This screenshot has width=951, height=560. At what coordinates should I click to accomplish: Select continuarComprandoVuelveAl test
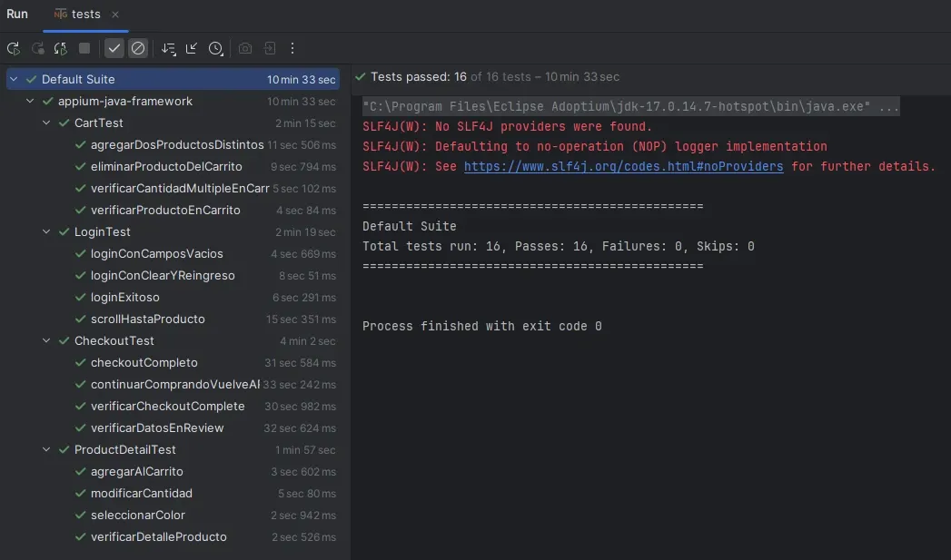tap(173, 385)
